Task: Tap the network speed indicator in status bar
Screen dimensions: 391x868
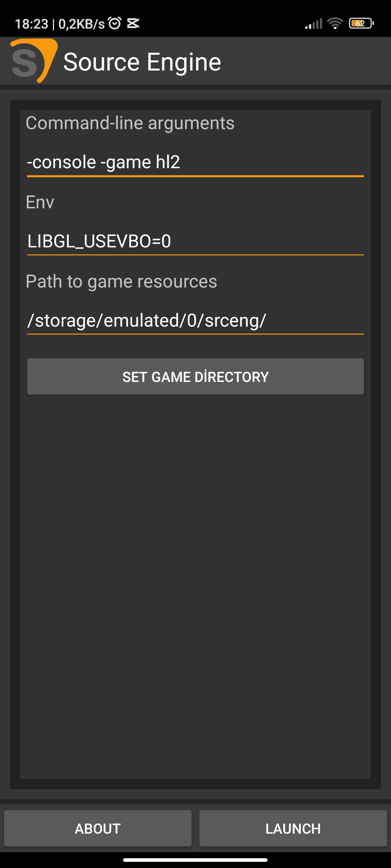Action: 81,24
